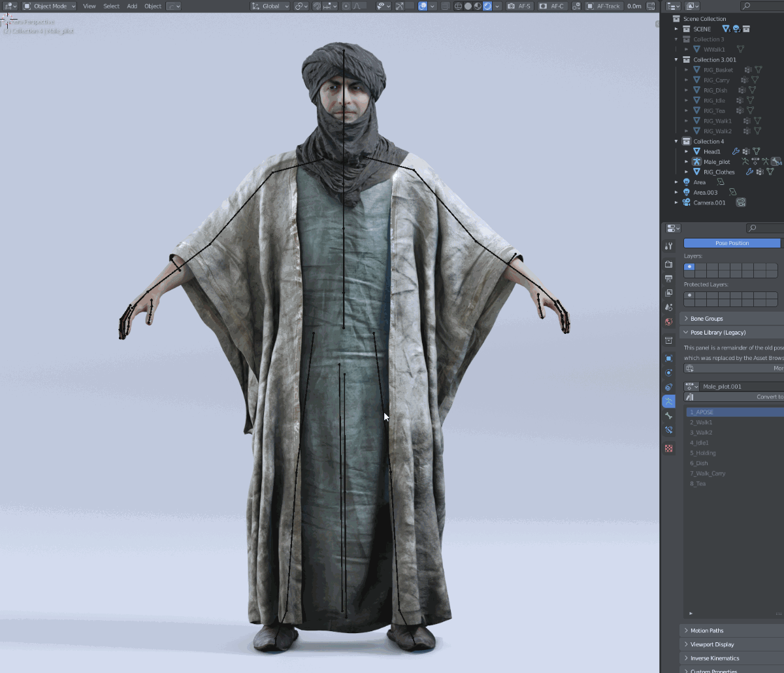
Task: Open the Bone Constraints properties tab
Action: tap(668, 430)
